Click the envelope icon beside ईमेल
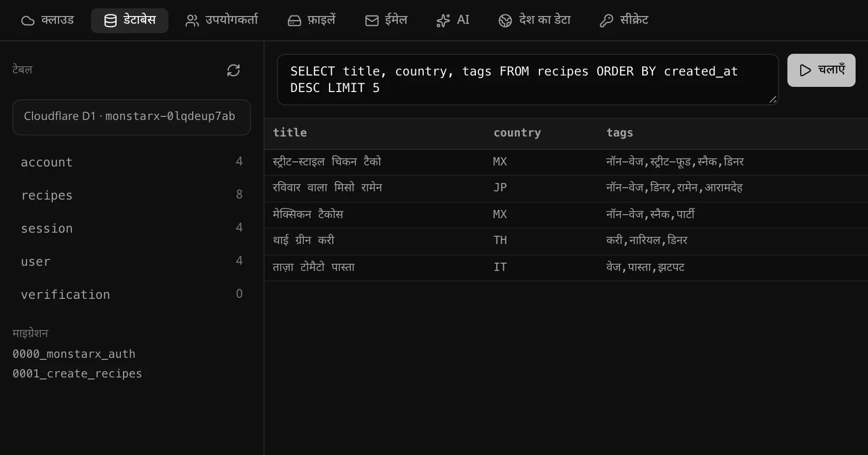This screenshot has height=455, width=868. 372,21
